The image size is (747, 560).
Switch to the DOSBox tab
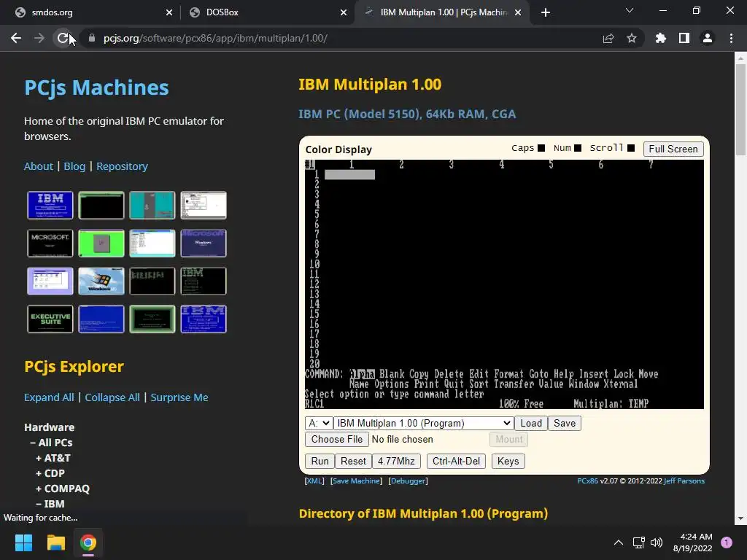[x=267, y=12]
